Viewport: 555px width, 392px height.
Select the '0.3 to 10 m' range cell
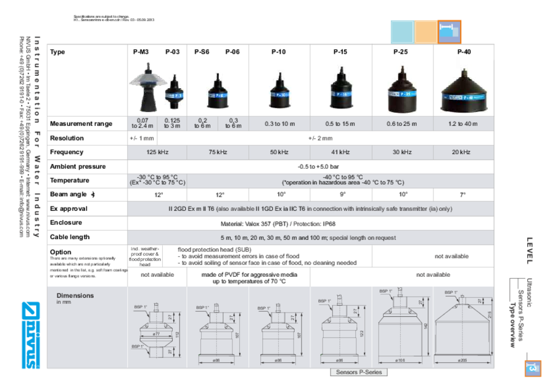point(279,124)
